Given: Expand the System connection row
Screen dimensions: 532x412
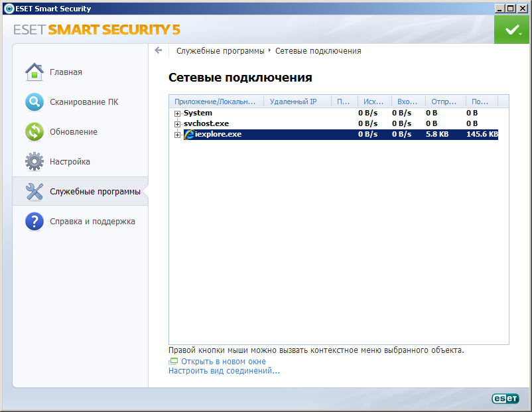Looking at the screenshot, I should (x=177, y=113).
